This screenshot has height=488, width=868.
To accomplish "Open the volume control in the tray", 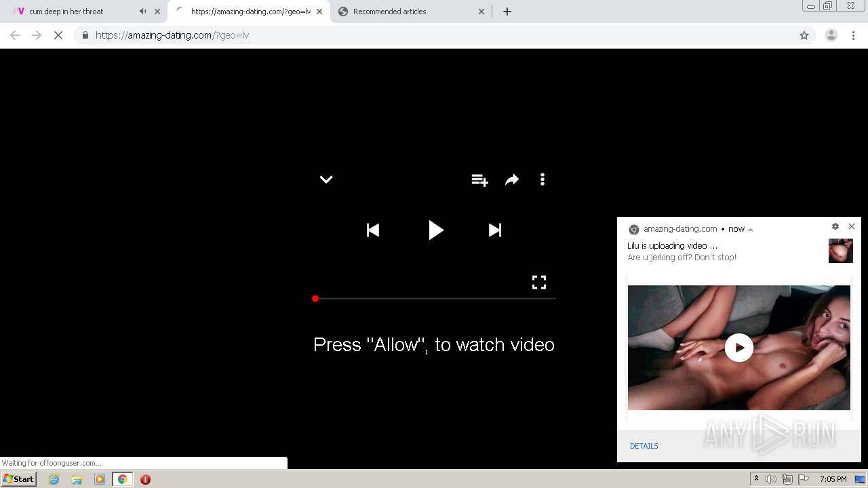I will pyautogui.click(x=771, y=479).
